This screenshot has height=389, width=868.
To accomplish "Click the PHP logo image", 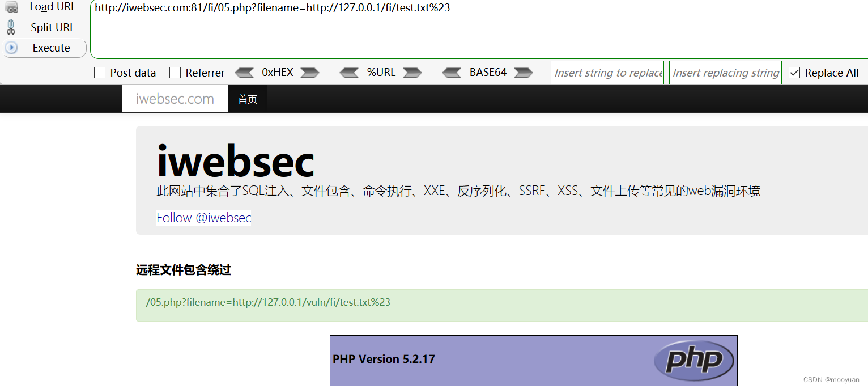I will pyautogui.click(x=693, y=360).
